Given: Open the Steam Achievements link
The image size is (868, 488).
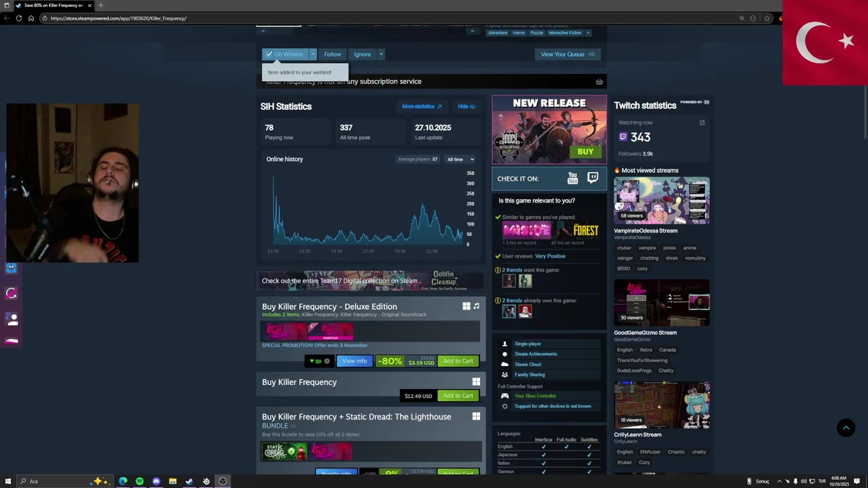Looking at the screenshot, I should 536,354.
